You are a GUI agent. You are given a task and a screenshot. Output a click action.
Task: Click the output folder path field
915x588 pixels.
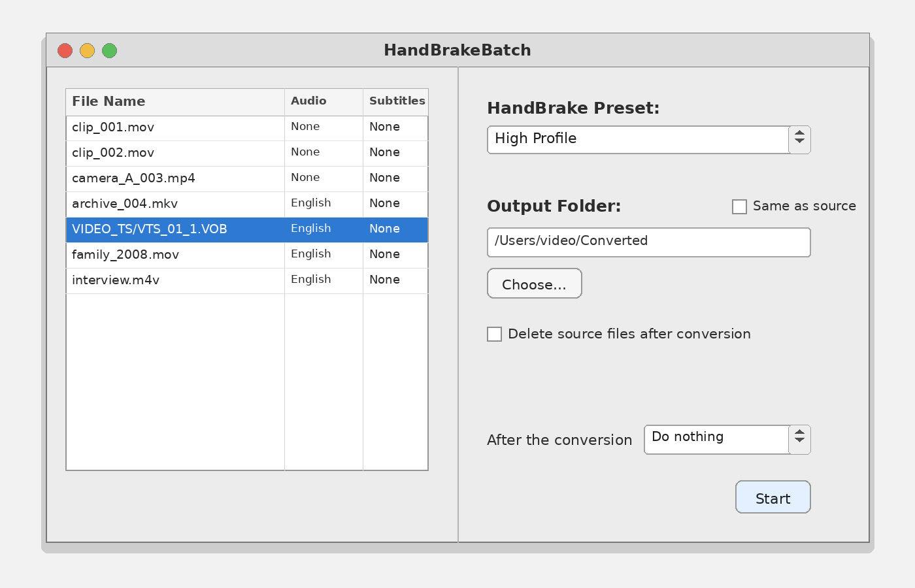click(x=649, y=242)
